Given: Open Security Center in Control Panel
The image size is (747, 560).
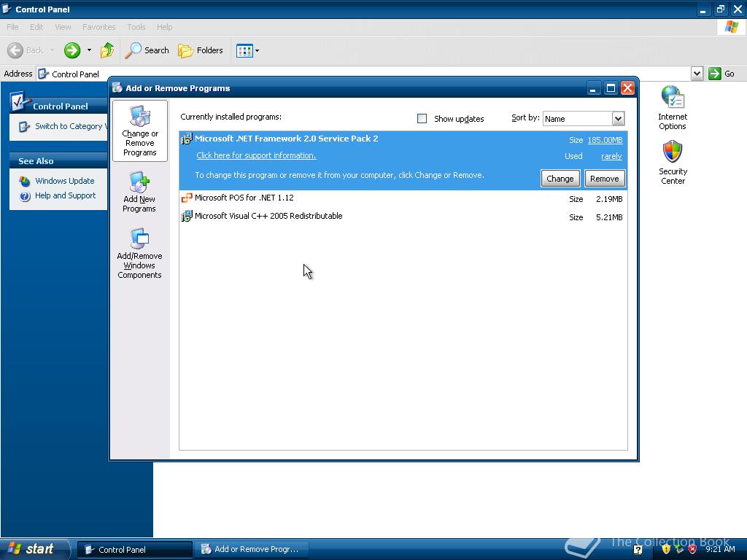Looking at the screenshot, I should coord(673,163).
